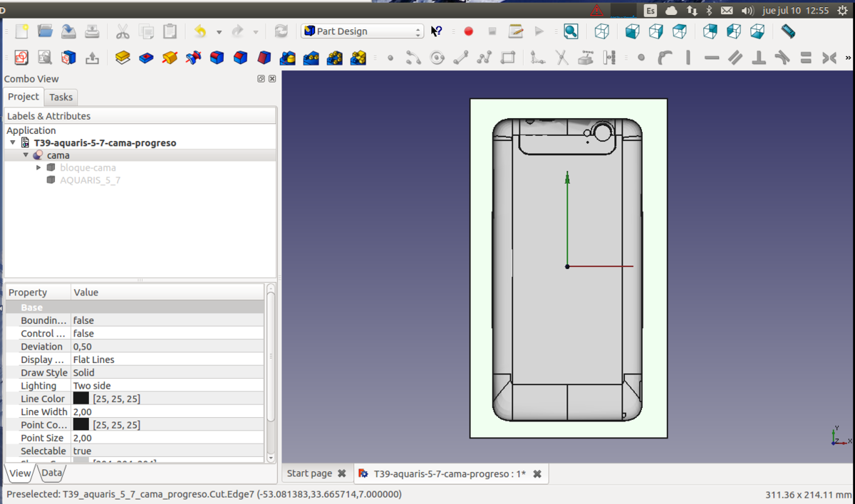The width and height of the screenshot is (855, 504).
Task: Collapse the cama tree node
Action: click(x=26, y=155)
